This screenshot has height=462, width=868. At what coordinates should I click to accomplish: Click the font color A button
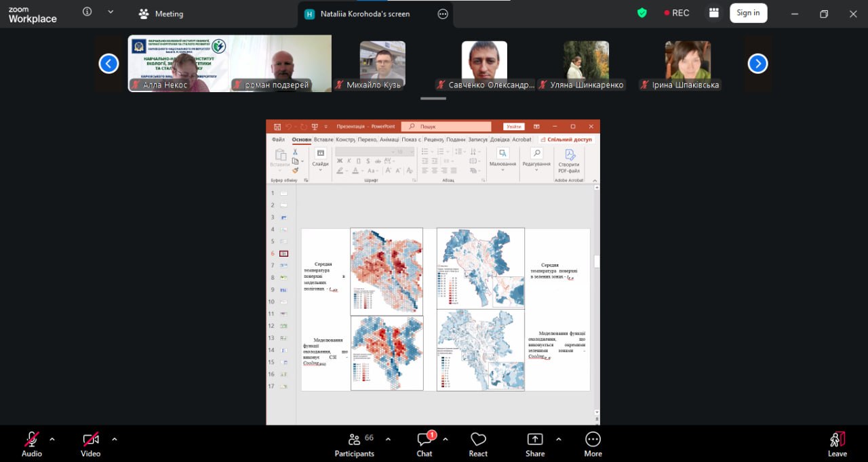click(356, 171)
